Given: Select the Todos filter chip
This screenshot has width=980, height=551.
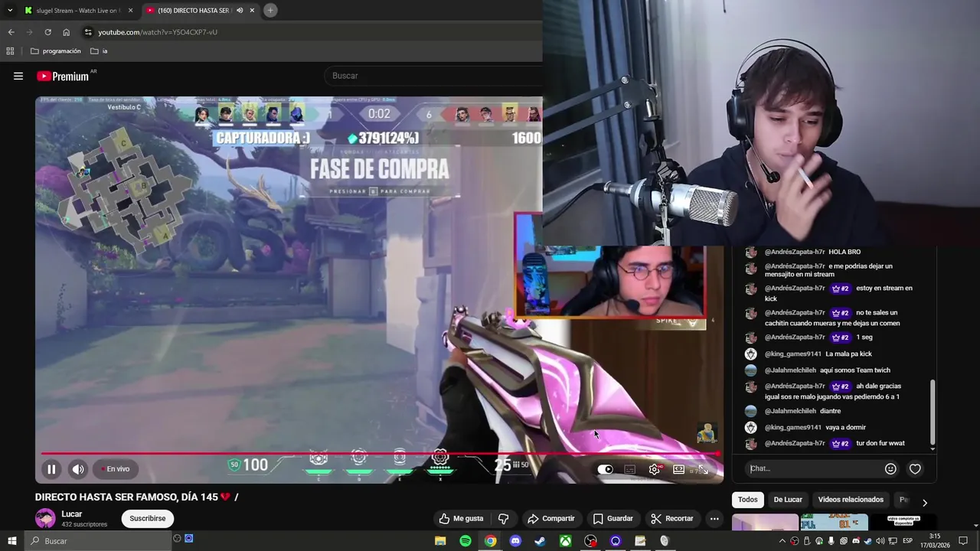Looking at the screenshot, I should pos(748,500).
